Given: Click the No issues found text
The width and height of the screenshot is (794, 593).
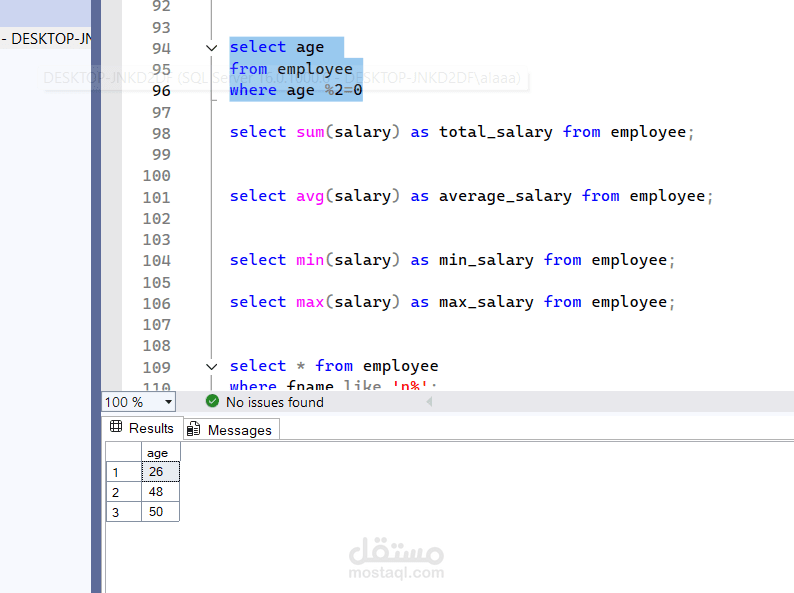Looking at the screenshot, I should (275, 402).
